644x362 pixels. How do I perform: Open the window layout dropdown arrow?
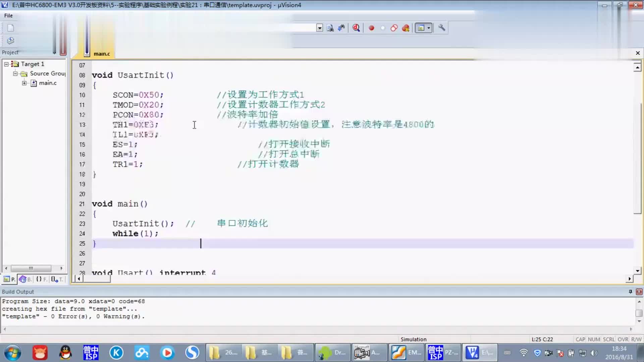click(429, 28)
